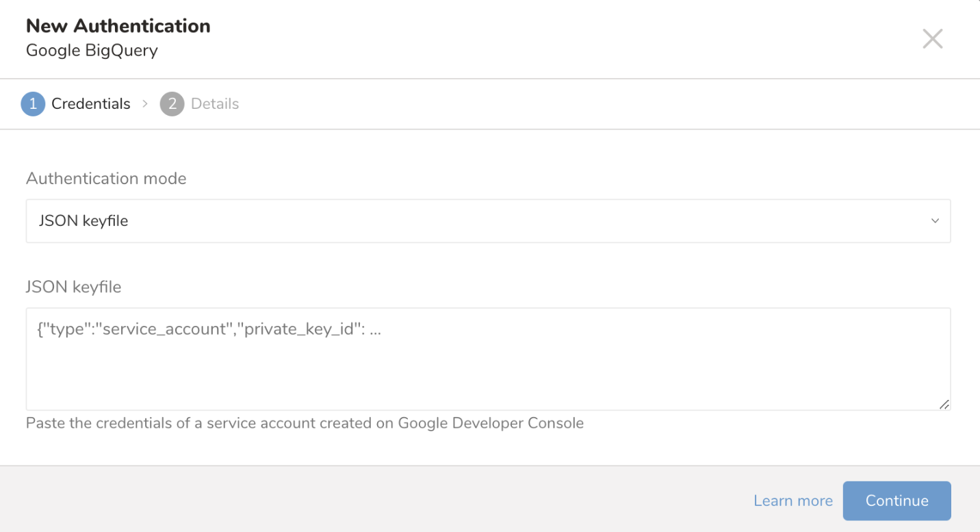Open the Learn more link
The height and width of the screenshot is (532, 980).
(x=792, y=501)
